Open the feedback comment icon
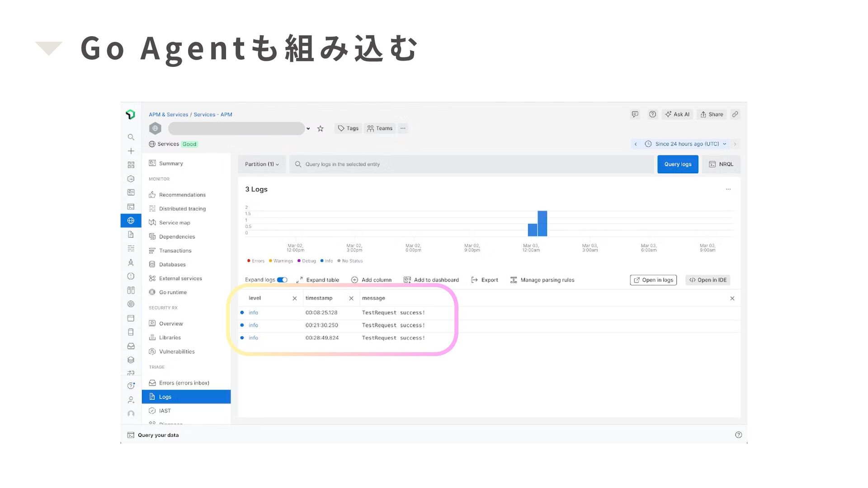The height and width of the screenshot is (488, 868). tap(635, 114)
